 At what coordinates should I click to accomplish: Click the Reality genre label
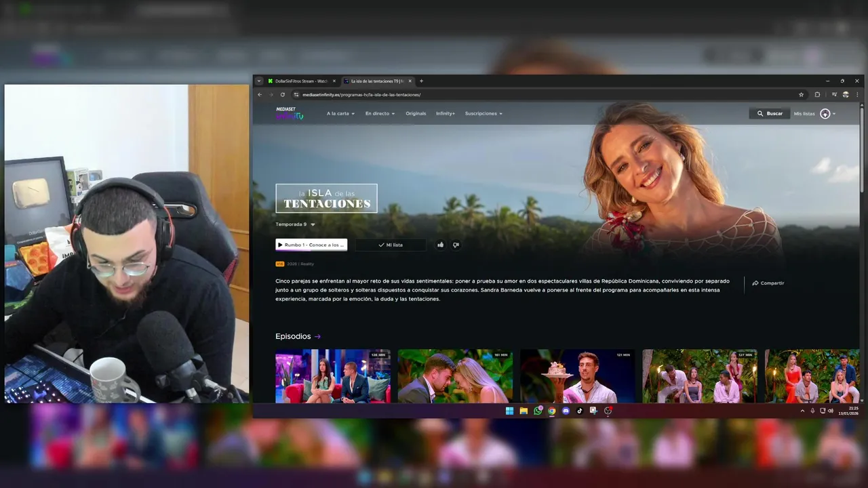pos(307,264)
